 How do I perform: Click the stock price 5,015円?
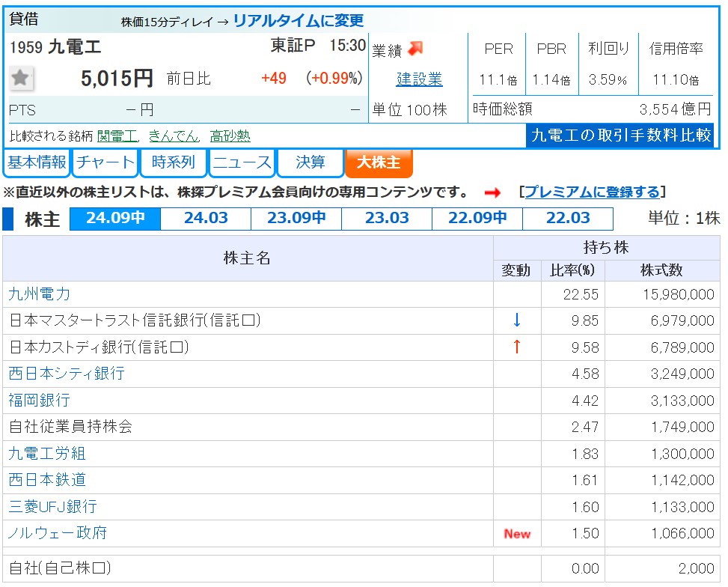(x=117, y=78)
